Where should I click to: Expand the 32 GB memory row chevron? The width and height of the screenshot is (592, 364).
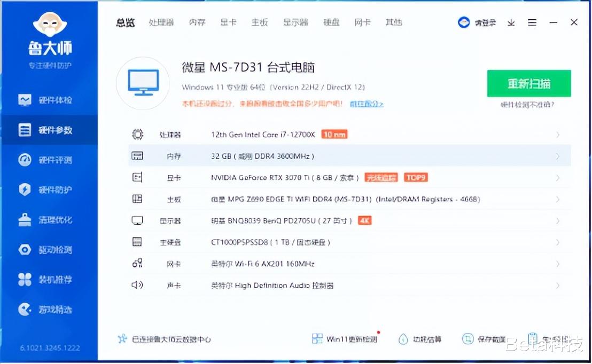(x=558, y=156)
